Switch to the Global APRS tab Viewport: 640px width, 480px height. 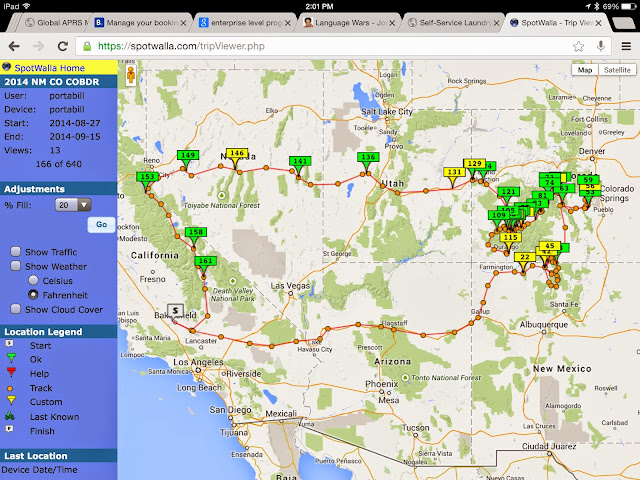(57, 23)
